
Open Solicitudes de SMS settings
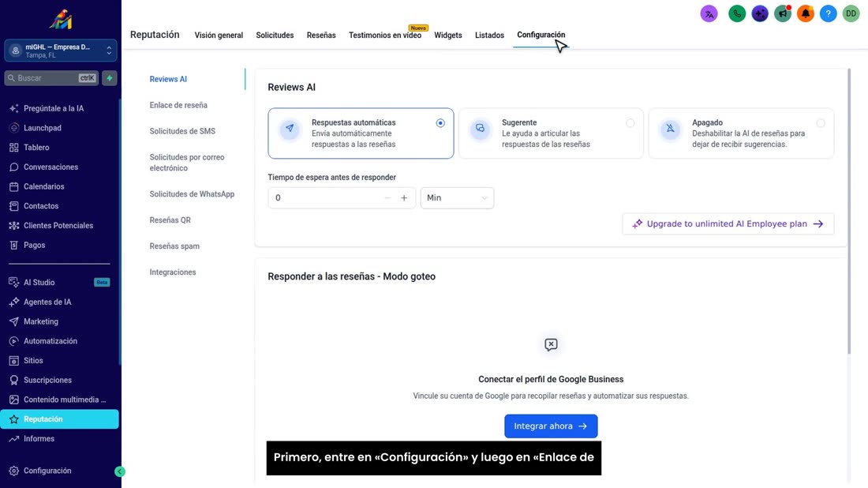pyautogui.click(x=182, y=131)
